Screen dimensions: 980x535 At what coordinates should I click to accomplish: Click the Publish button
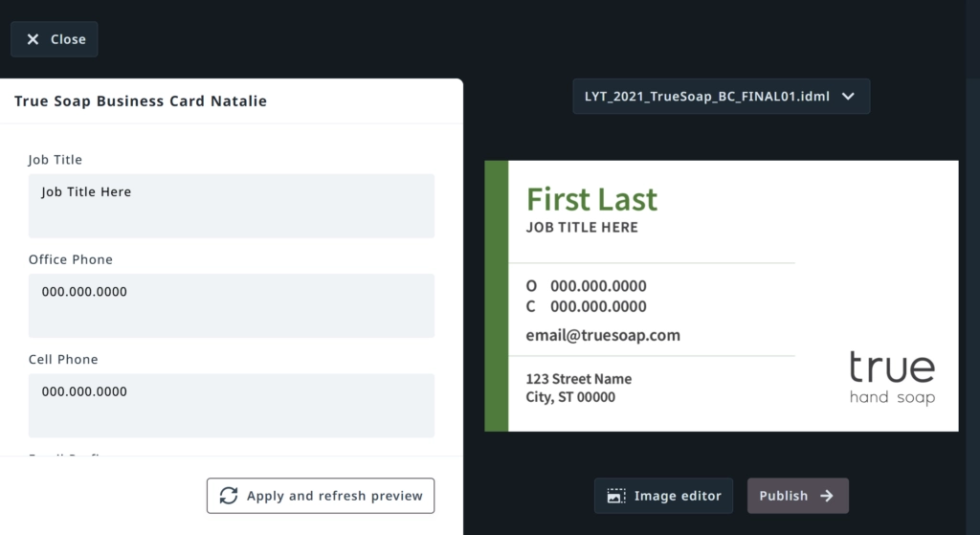pos(798,496)
